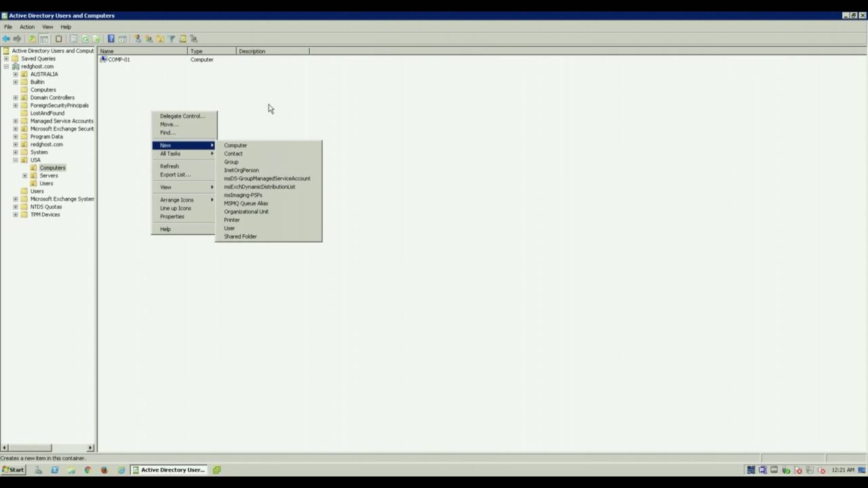Expand the Managed Service Accounts node
The image size is (868, 488).
[16, 121]
